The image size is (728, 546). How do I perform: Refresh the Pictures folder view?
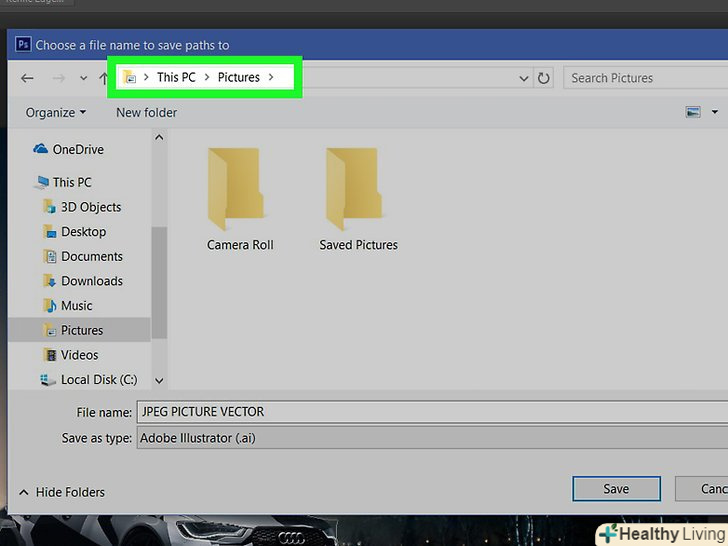(544, 78)
